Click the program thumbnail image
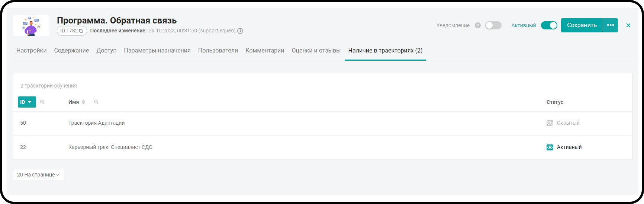644x204 pixels. coord(31,25)
